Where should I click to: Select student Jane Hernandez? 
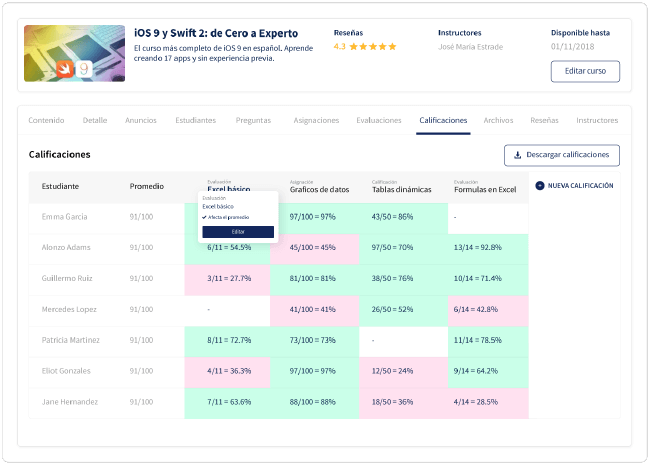tap(70, 402)
